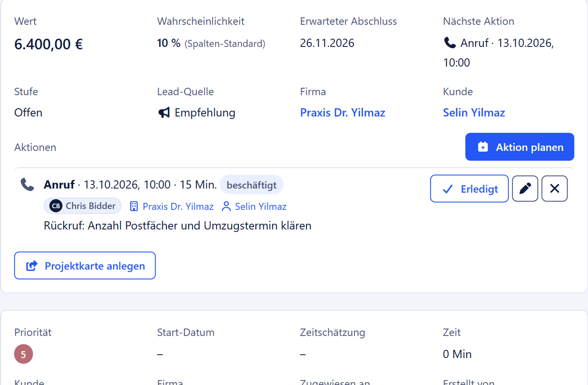Open Praxis Dr. Yilmaz link in the Anruf action row
The width and height of the screenshot is (588, 385).
[x=178, y=207]
